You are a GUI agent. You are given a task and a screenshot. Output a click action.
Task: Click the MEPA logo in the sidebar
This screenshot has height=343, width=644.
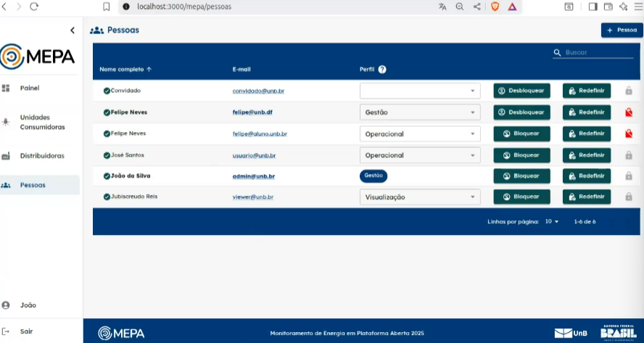click(38, 57)
